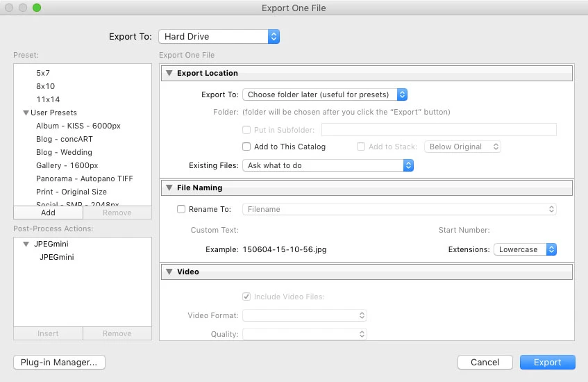Viewport: 588px width, 382px height.
Task: Click the Insert post-process action button
Action: tap(48, 333)
